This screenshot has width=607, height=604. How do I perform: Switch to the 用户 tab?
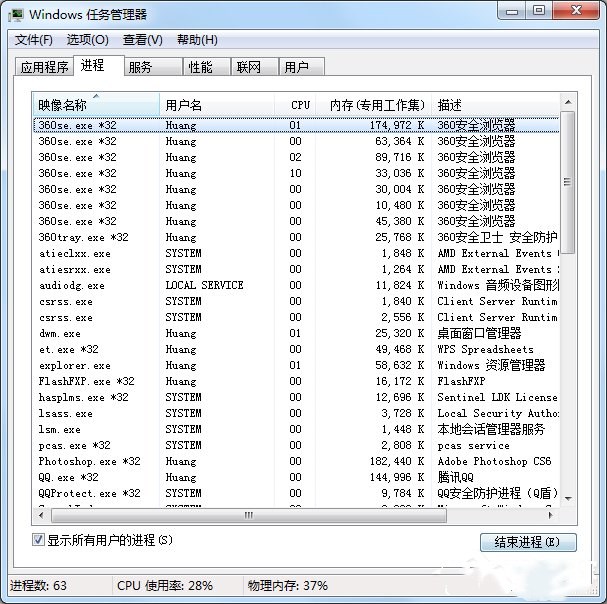click(x=302, y=67)
